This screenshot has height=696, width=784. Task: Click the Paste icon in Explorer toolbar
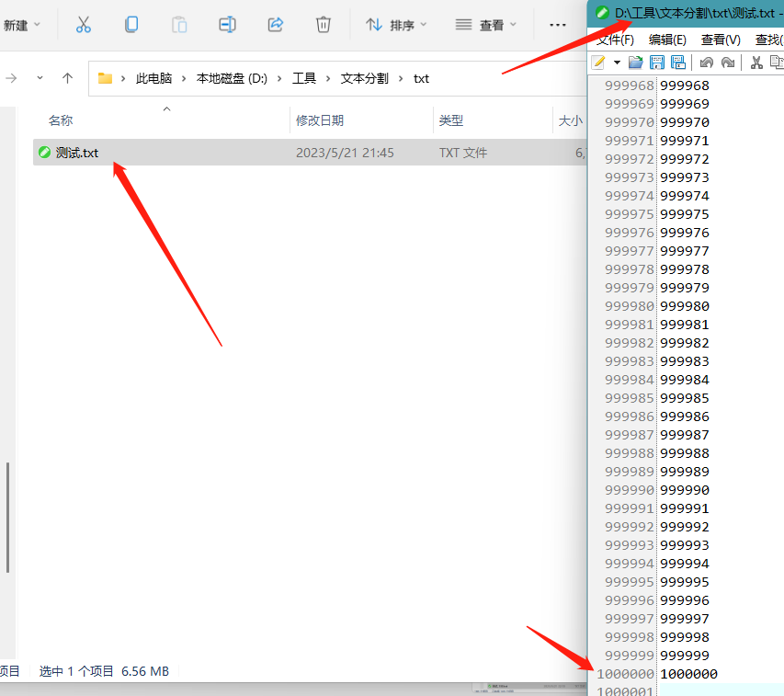[x=179, y=25]
